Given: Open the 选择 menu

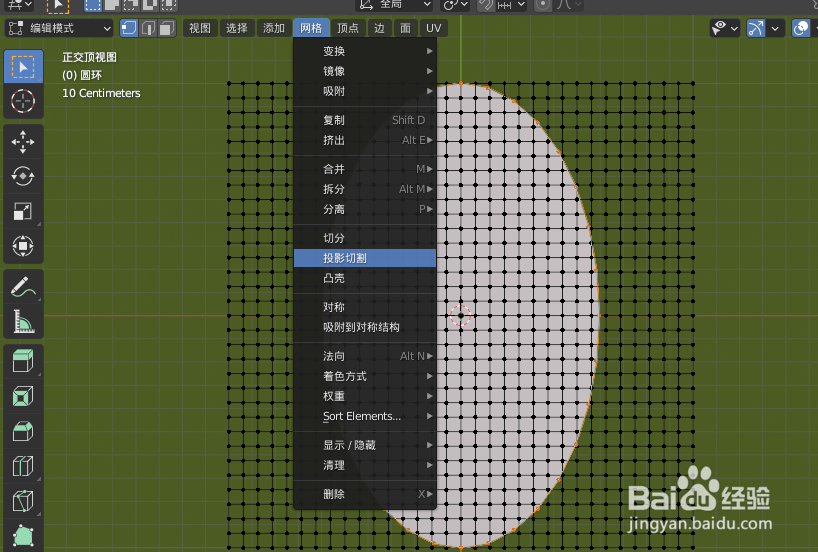Looking at the screenshot, I should pos(237,28).
